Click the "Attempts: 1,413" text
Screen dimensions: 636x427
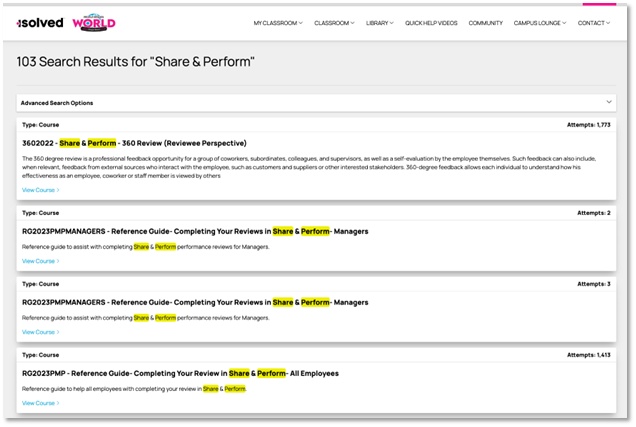click(589, 355)
